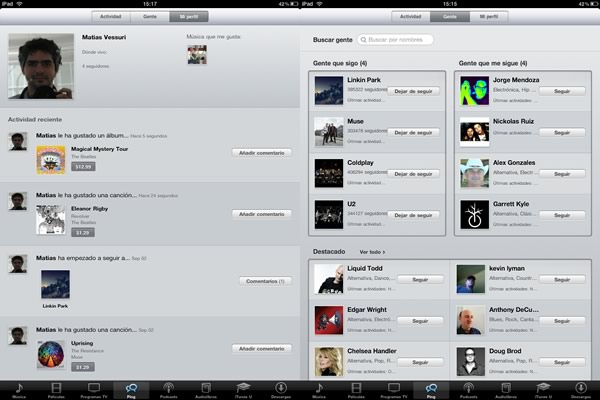
Task: Tap Ping icon in Gente screen's bottom bar
Action: [x=431, y=390]
